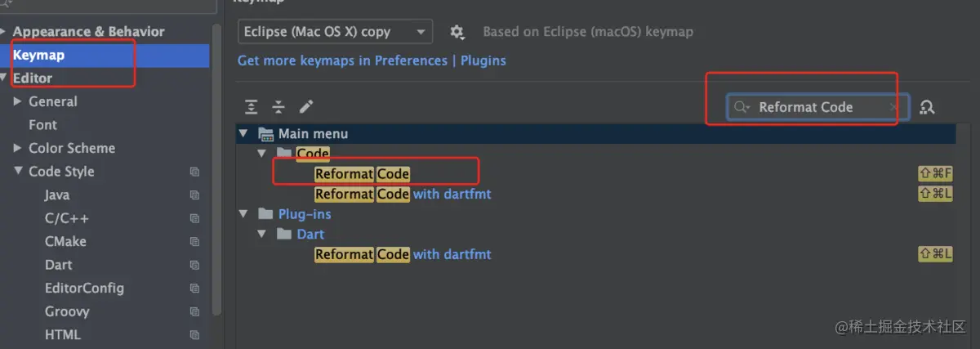Click the copy icon beside Dart
The image size is (980, 349).
194,266
